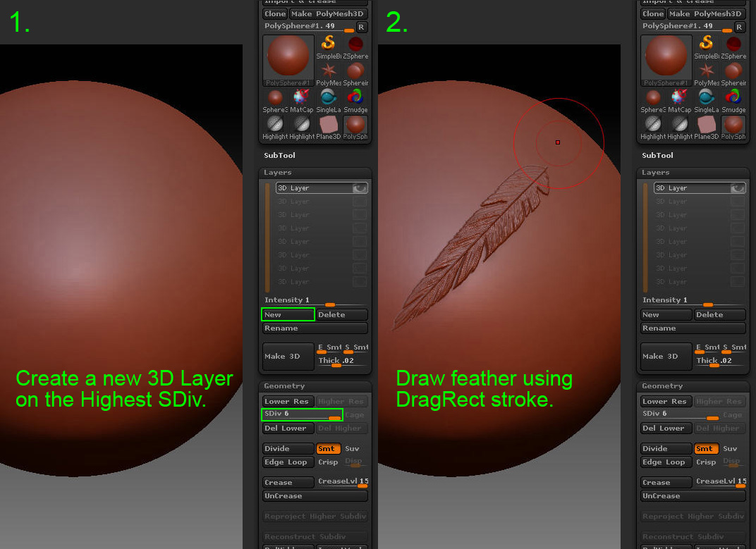Collapse SubTool section in step 2 panel
This screenshot has width=756, height=549.
coord(658,155)
